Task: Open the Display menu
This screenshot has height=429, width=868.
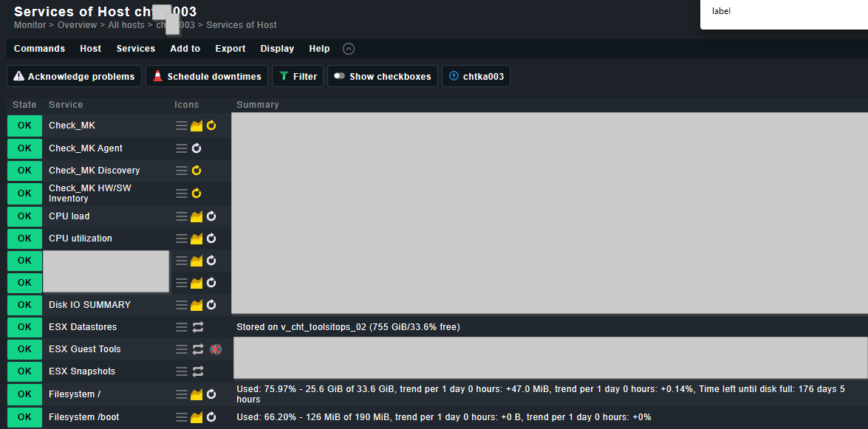Action: coord(277,49)
